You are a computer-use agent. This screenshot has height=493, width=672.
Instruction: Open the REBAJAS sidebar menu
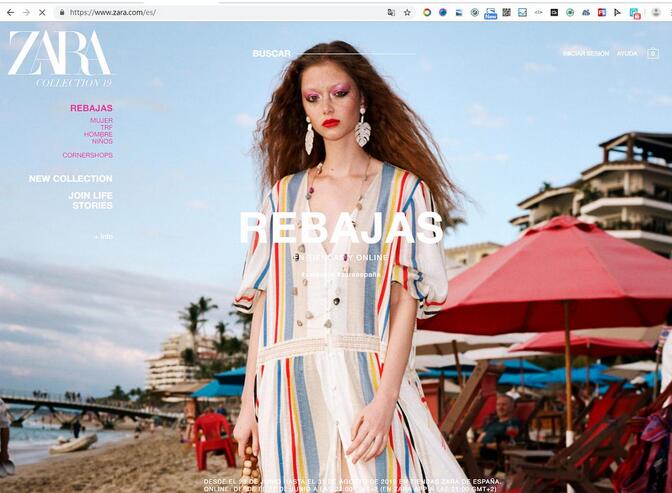(91, 108)
